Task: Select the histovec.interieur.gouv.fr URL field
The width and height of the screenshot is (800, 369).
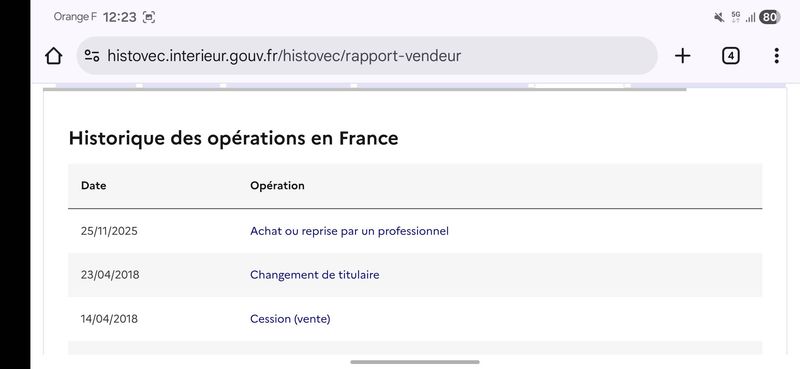Action: 367,56
